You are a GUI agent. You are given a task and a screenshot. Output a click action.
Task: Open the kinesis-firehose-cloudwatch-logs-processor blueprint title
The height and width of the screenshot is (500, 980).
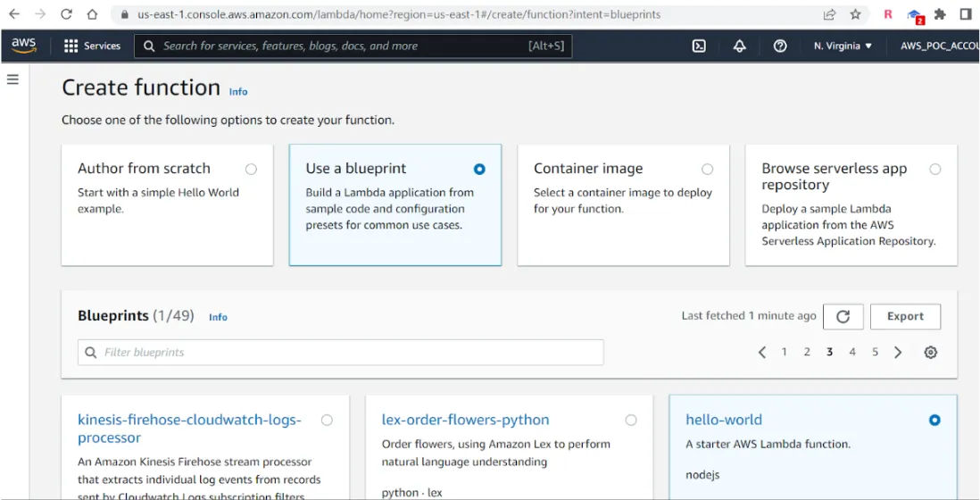(x=189, y=429)
